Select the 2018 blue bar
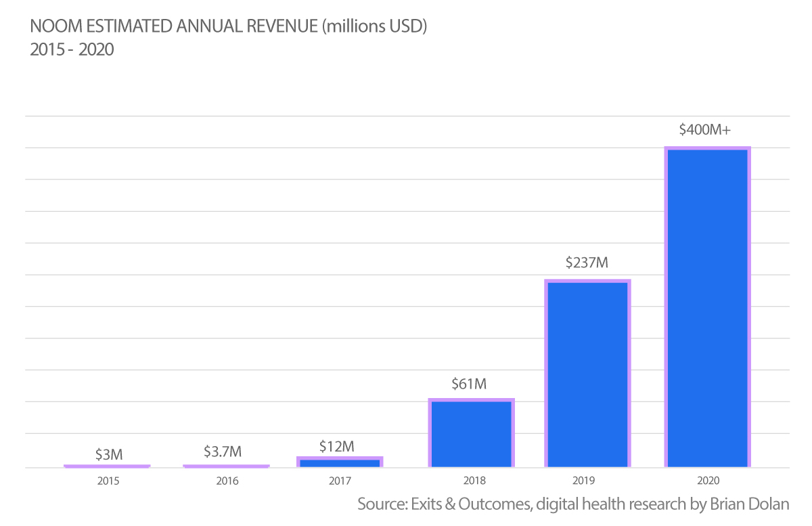 (x=471, y=433)
